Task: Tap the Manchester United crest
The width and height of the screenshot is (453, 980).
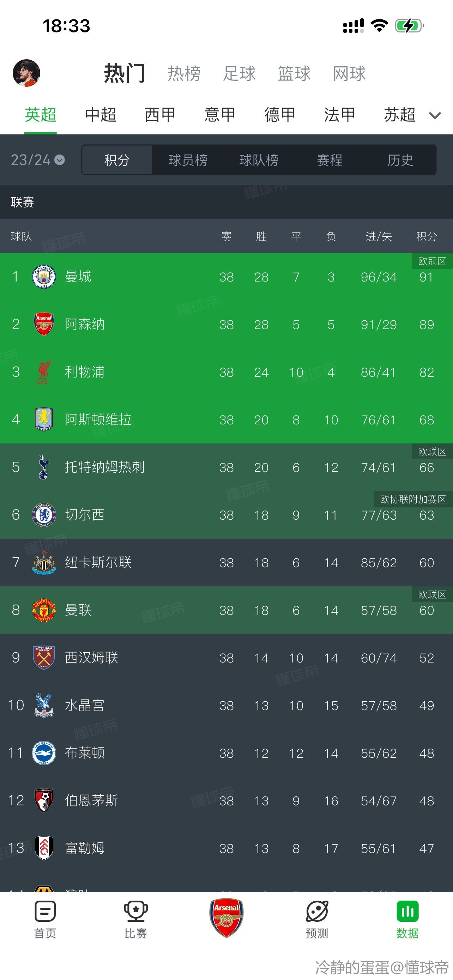Action: point(44,610)
